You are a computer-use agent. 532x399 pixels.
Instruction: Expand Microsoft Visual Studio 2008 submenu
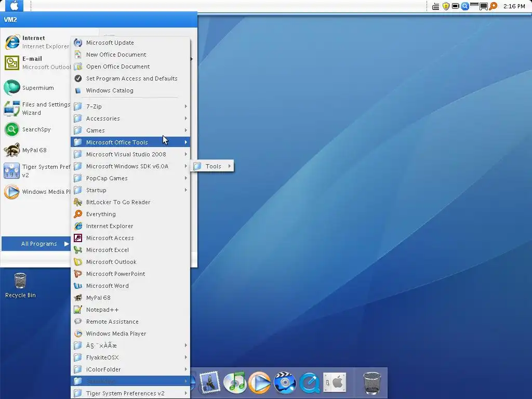[130, 154]
